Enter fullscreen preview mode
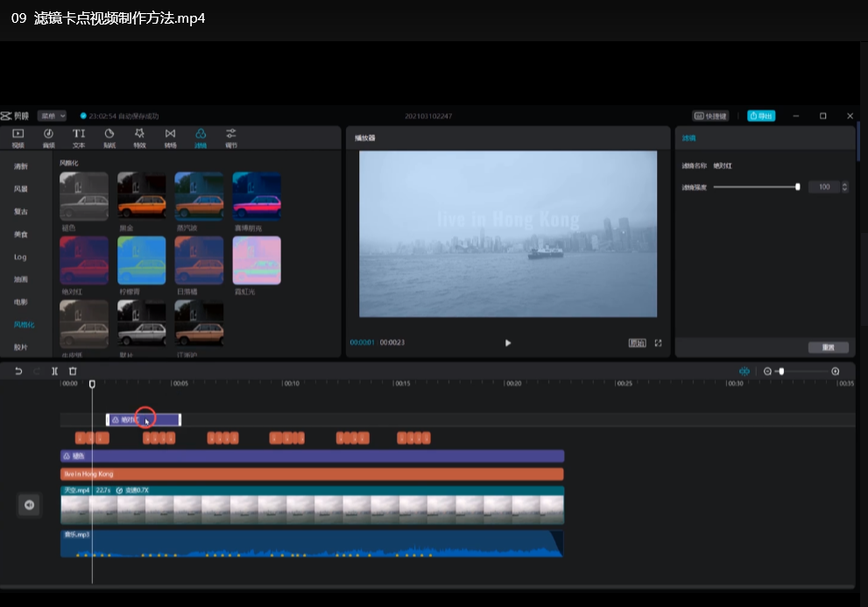The image size is (868, 607). tap(658, 342)
